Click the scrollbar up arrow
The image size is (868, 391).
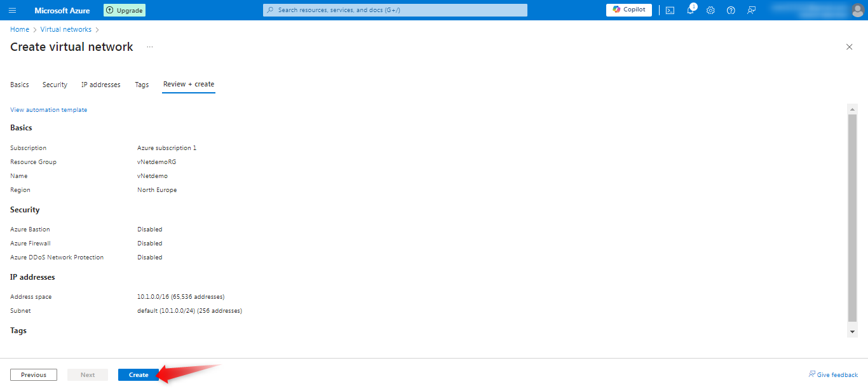pyautogui.click(x=853, y=109)
